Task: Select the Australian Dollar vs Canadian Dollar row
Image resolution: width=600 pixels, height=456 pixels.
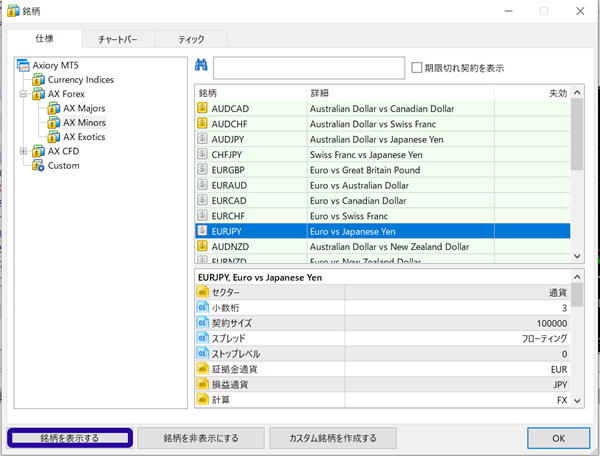Action: click(x=383, y=108)
